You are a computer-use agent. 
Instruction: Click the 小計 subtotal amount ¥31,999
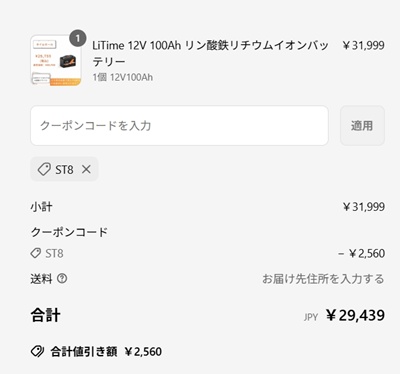pos(364,207)
